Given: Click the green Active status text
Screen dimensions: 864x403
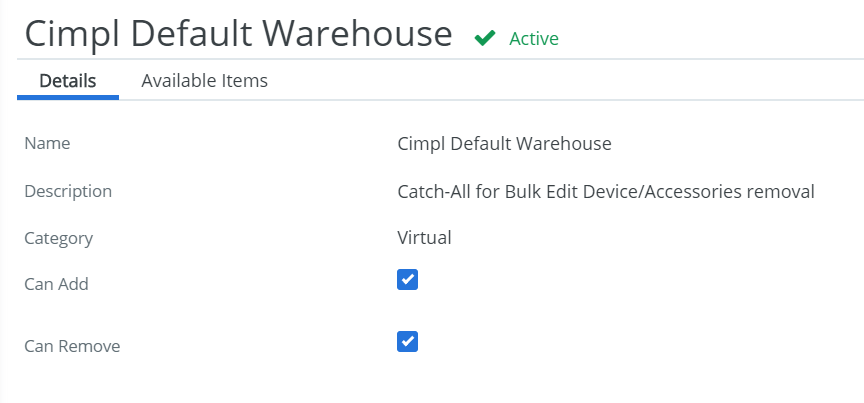Looking at the screenshot, I should (x=534, y=39).
